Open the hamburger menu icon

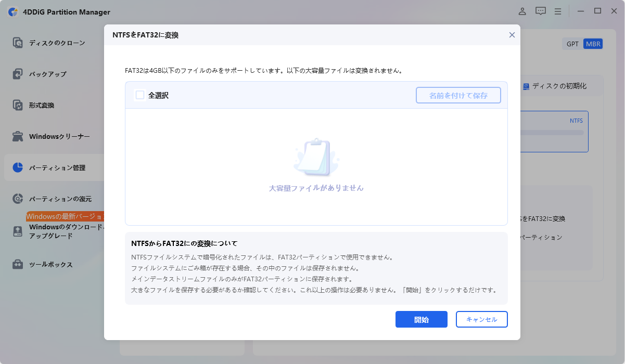coord(558,11)
